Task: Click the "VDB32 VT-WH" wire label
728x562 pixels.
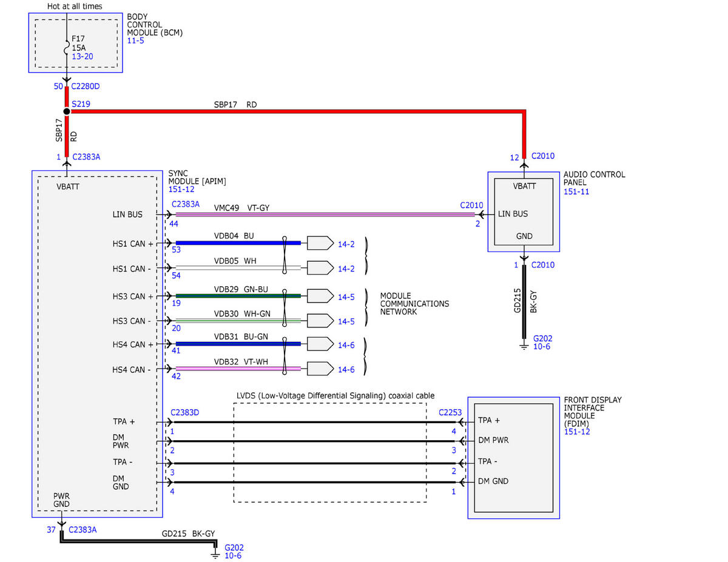Action: pos(241,363)
